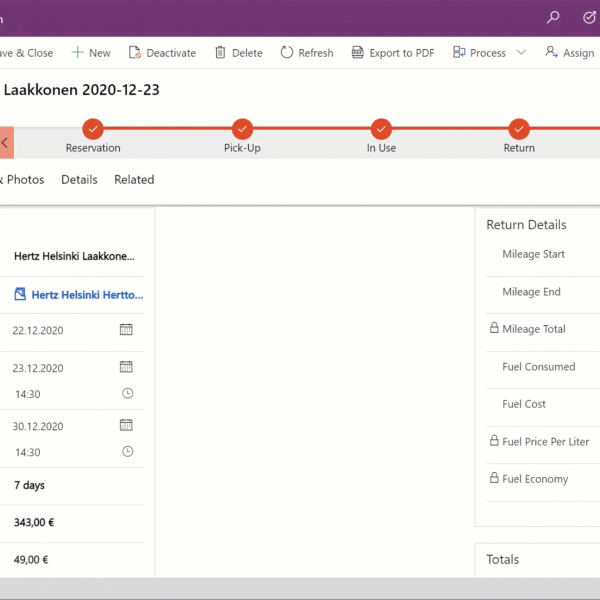Expand the Process dropdown chevron

(x=521, y=52)
